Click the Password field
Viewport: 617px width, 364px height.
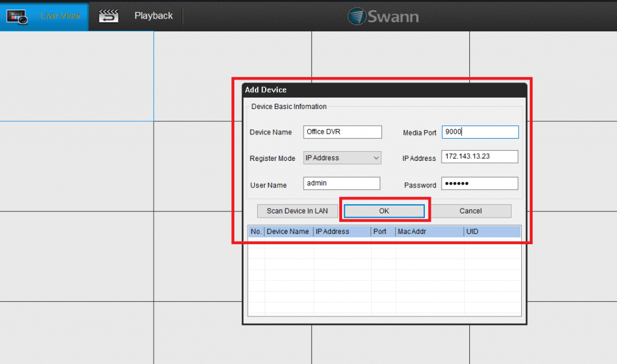pyautogui.click(x=480, y=183)
